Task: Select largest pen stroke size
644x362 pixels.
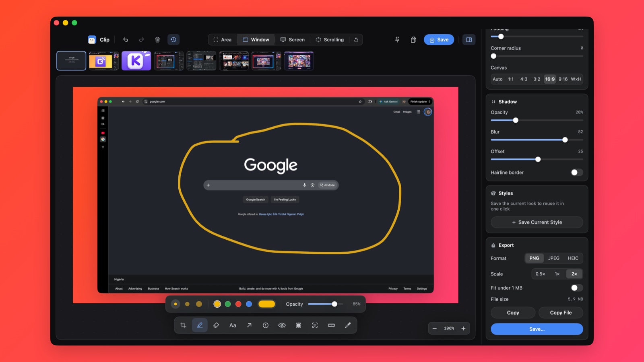Action: pos(199,304)
